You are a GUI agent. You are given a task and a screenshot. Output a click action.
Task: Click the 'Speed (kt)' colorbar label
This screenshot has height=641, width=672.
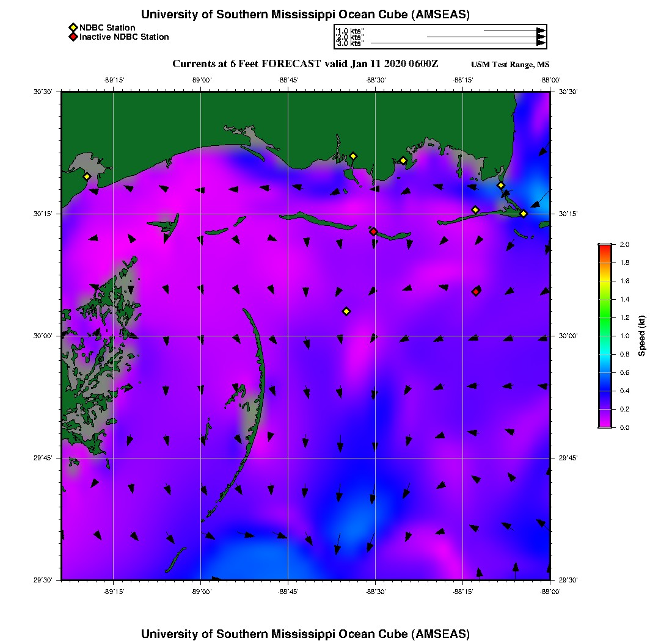(641, 336)
